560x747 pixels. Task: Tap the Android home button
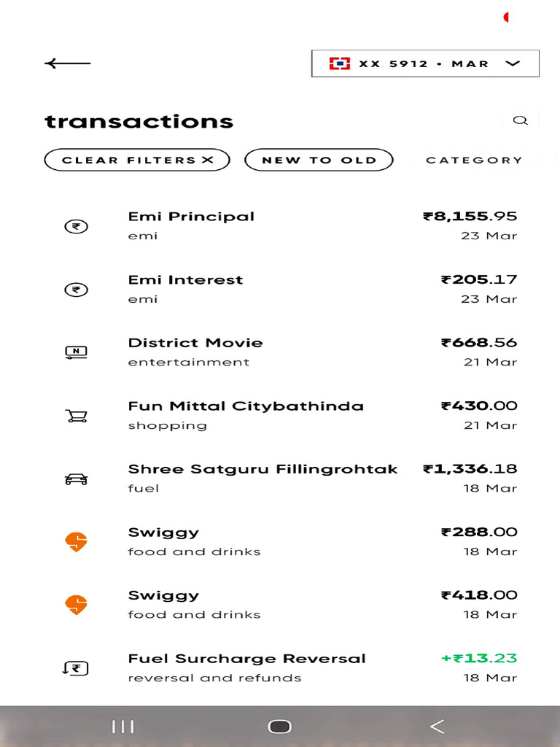pyautogui.click(x=279, y=727)
